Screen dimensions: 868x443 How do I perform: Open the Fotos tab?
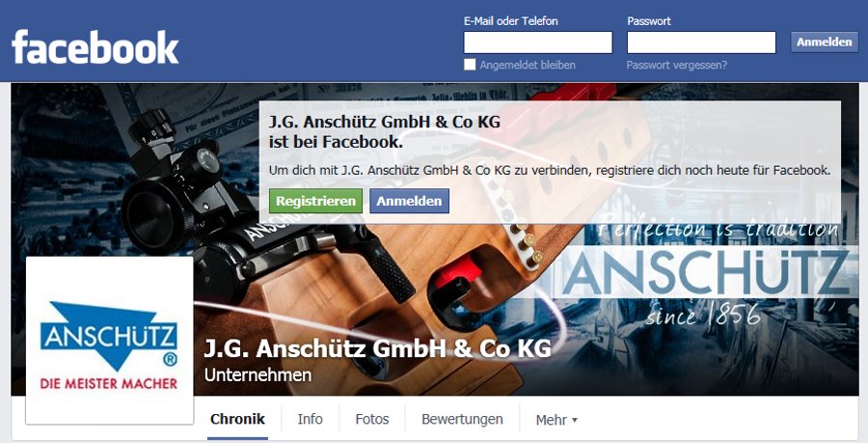pos(372,419)
